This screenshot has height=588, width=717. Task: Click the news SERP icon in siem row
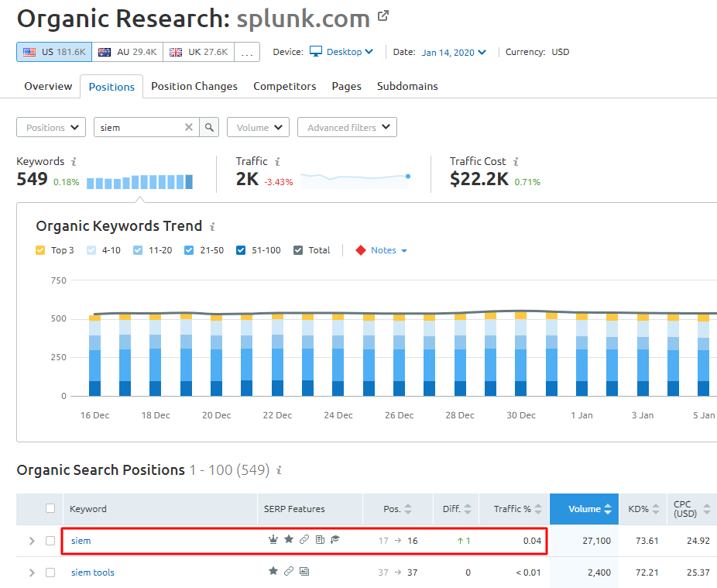320,540
